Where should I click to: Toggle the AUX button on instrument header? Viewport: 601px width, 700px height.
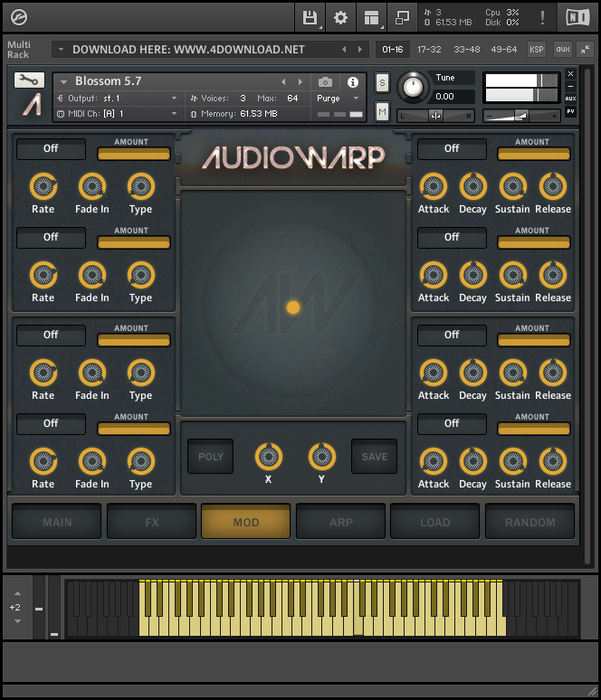pyautogui.click(x=570, y=99)
